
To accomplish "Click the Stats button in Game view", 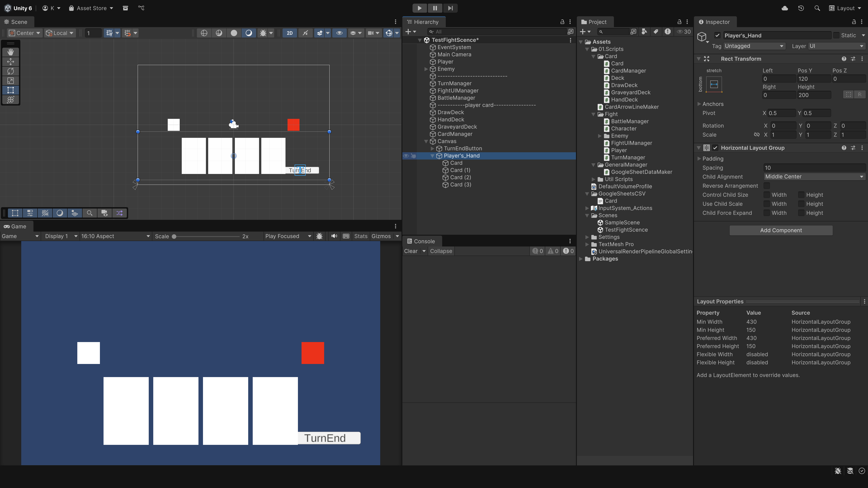I will tap(361, 236).
